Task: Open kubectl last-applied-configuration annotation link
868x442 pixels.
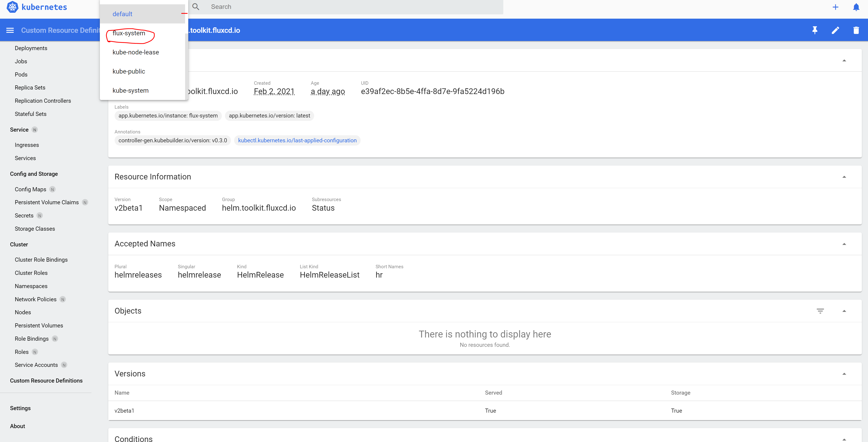Action: point(297,140)
